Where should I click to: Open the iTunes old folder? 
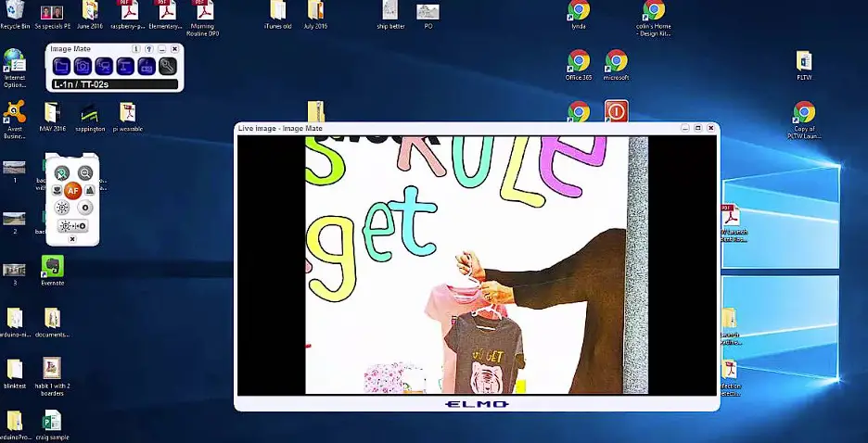pos(278,15)
